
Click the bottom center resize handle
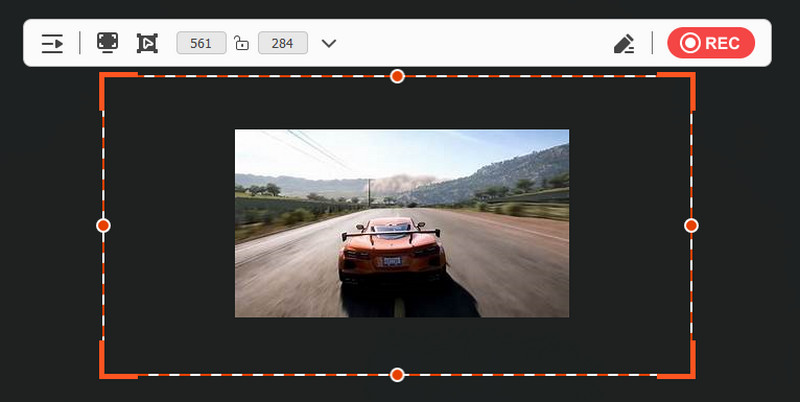[x=397, y=375]
